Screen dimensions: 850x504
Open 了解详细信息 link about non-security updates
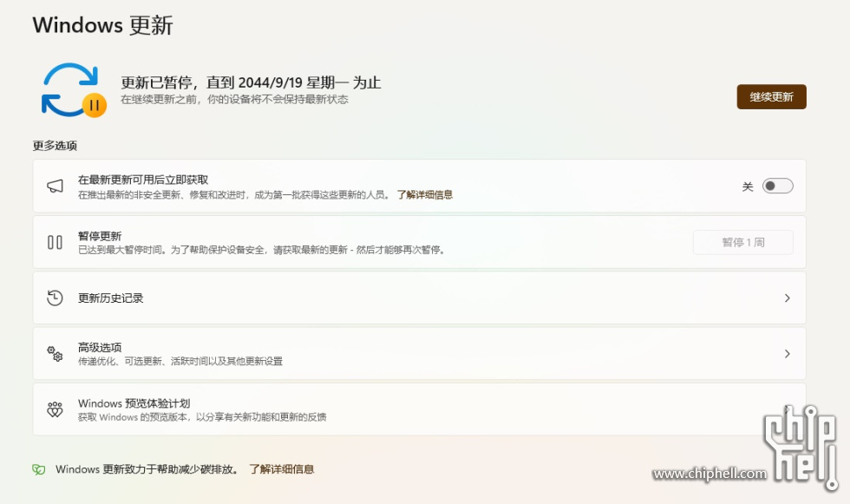tap(424, 194)
